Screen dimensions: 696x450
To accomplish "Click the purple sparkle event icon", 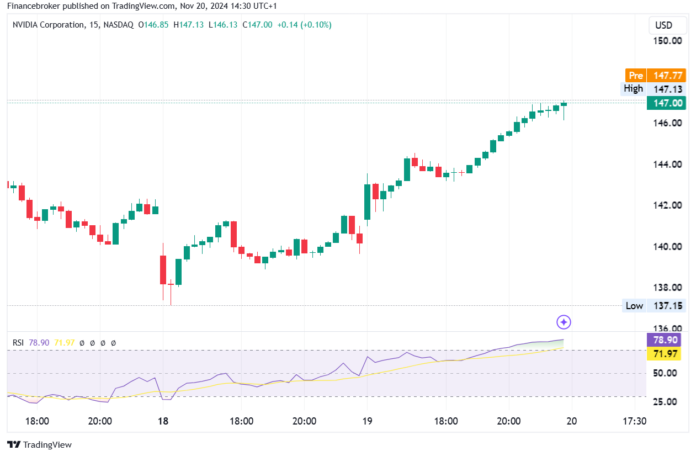I will point(563,322).
